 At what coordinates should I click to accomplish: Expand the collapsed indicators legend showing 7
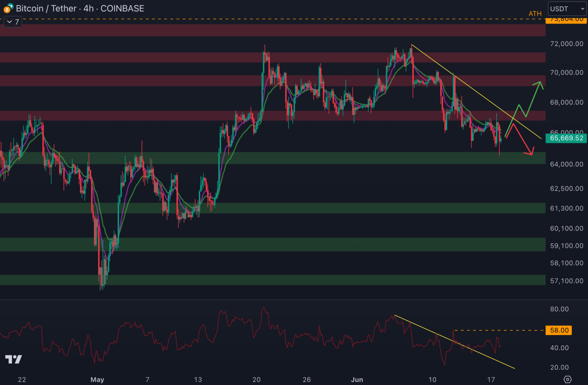click(13, 22)
